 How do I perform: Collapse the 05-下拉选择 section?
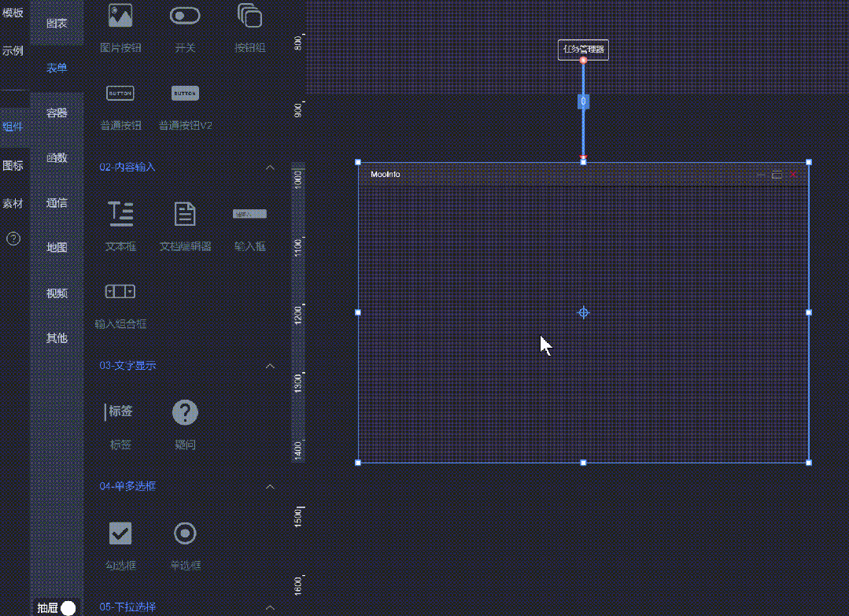270,607
